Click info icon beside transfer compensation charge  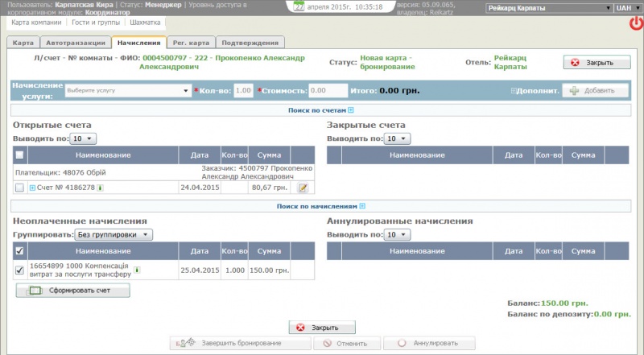click(x=137, y=270)
